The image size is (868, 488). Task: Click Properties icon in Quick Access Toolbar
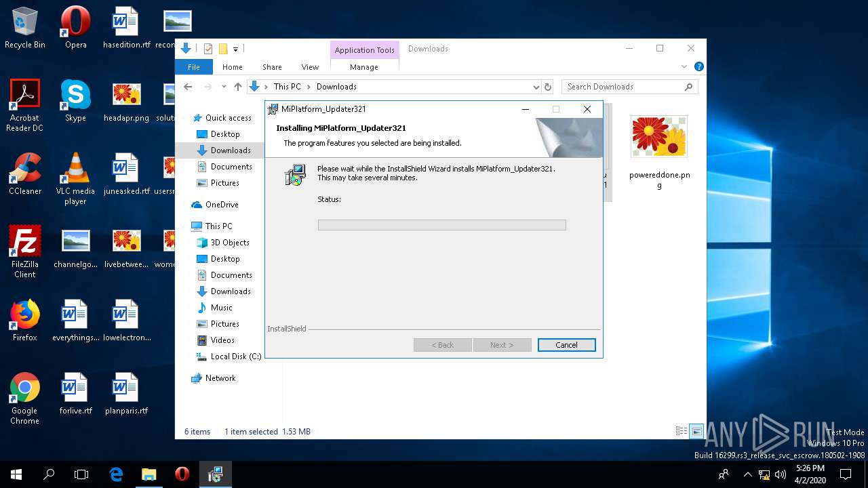[x=208, y=49]
